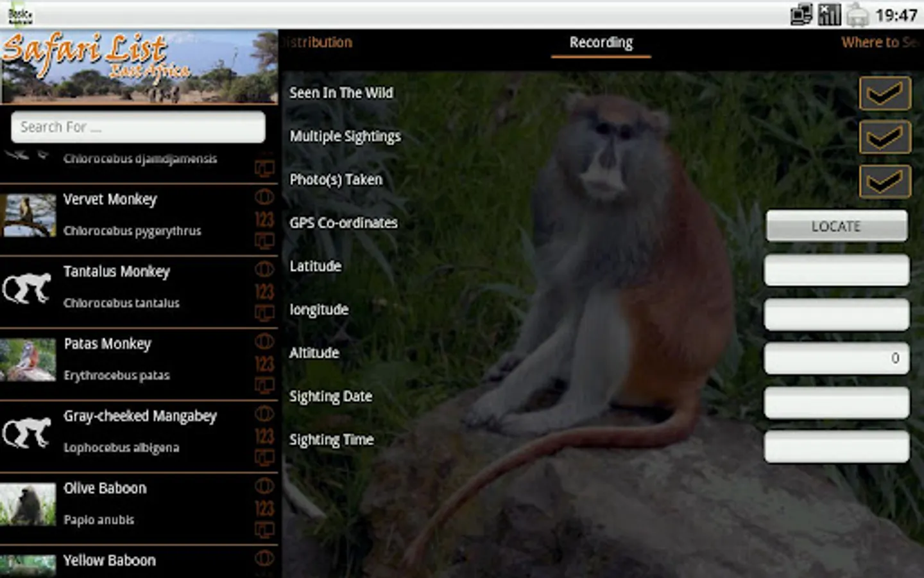This screenshot has height=578, width=924.
Task: Tap the Seen In The Wild label
Action: tap(341, 93)
